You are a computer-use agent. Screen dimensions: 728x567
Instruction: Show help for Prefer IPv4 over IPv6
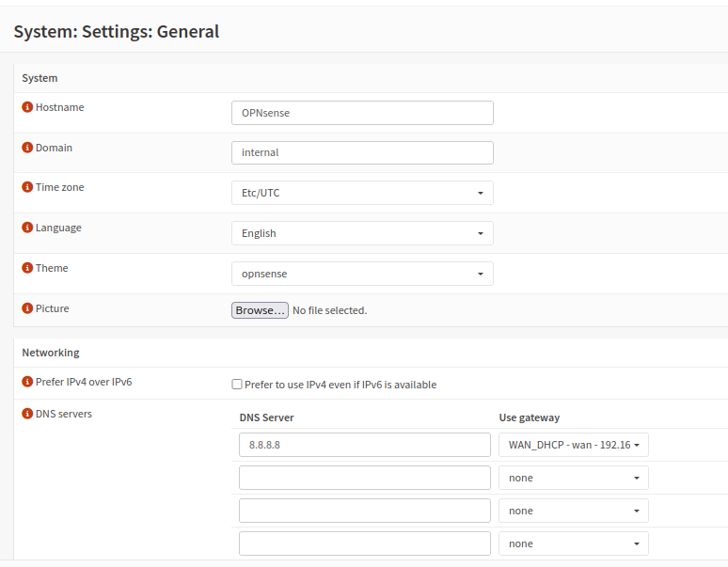pos(27,382)
